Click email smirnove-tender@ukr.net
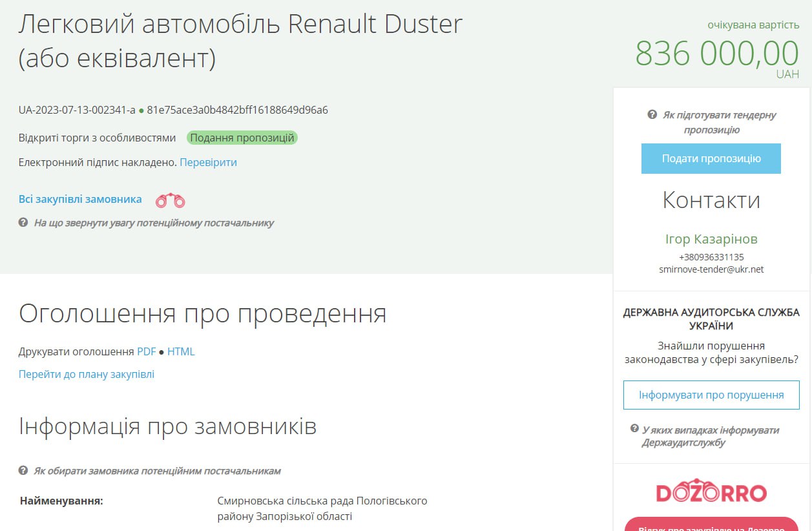The image size is (812, 531). click(711, 269)
